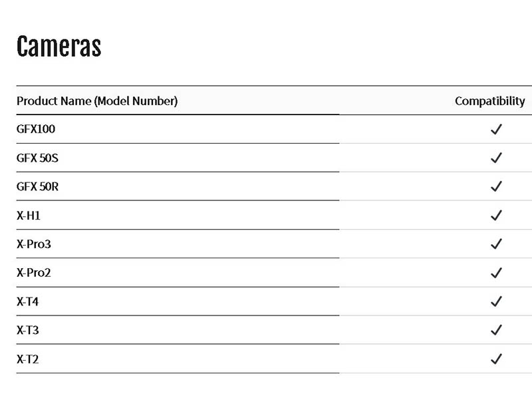This screenshot has width=532, height=396.
Task: Click the GFX 50R compatibility checkmark
Action: 496,186
